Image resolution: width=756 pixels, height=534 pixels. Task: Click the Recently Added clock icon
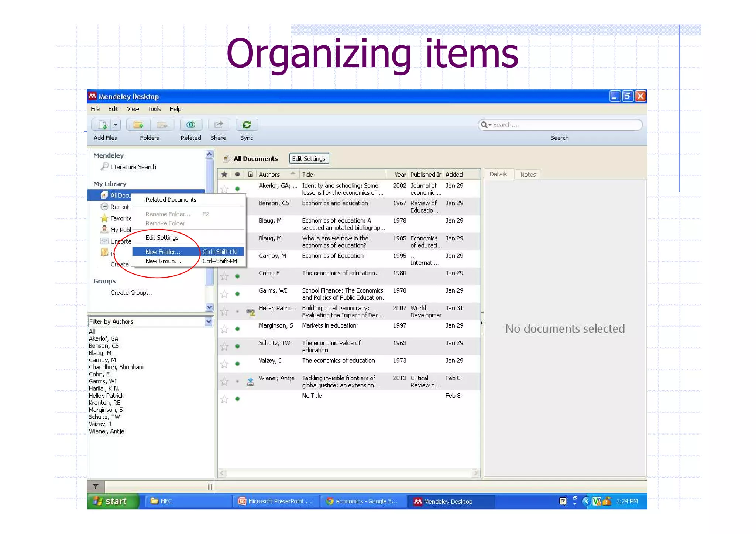104,207
